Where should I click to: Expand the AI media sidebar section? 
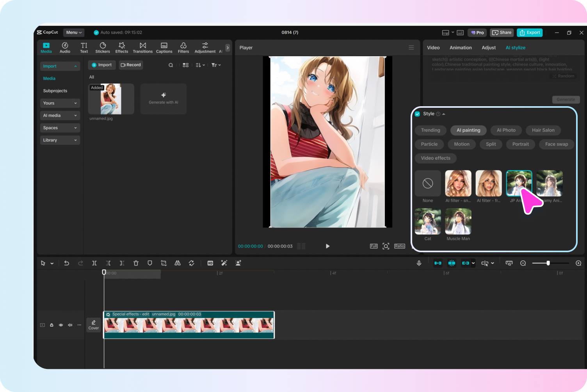[x=60, y=116]
